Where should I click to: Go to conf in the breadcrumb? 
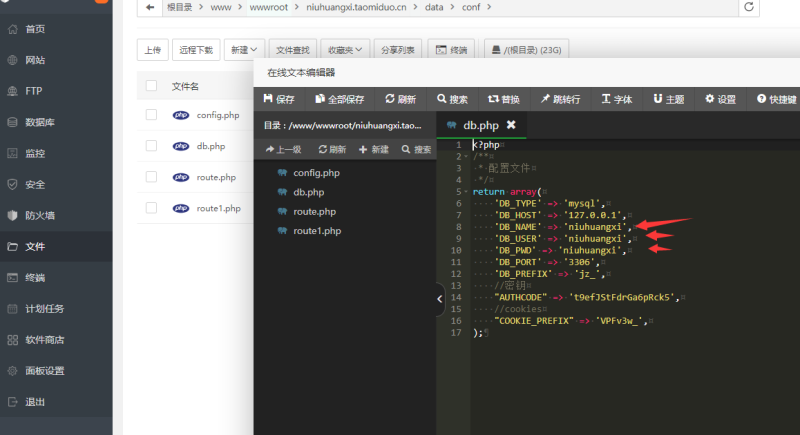coord(471,7)
